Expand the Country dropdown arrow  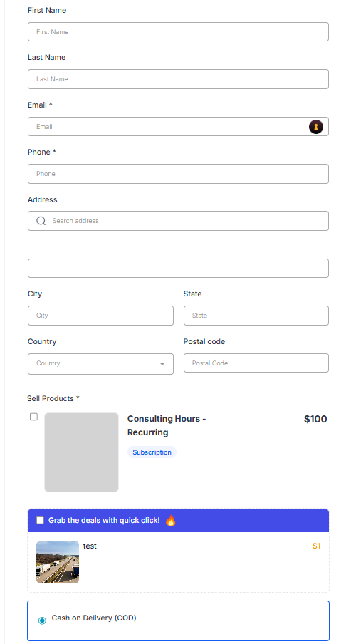coord(162,364)
